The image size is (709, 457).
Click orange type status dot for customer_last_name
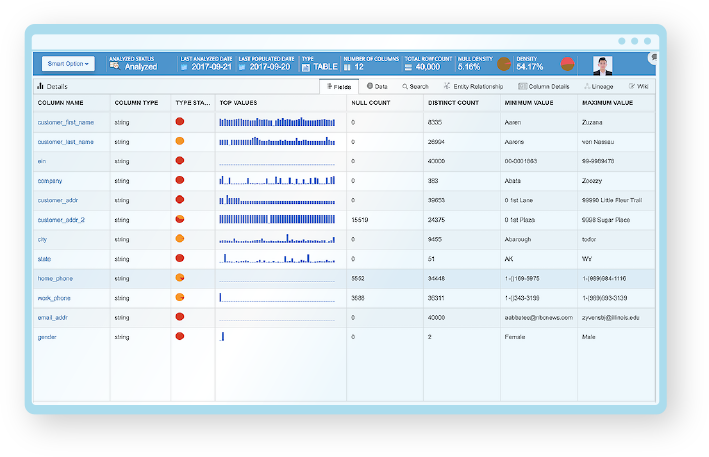[180, 141]
